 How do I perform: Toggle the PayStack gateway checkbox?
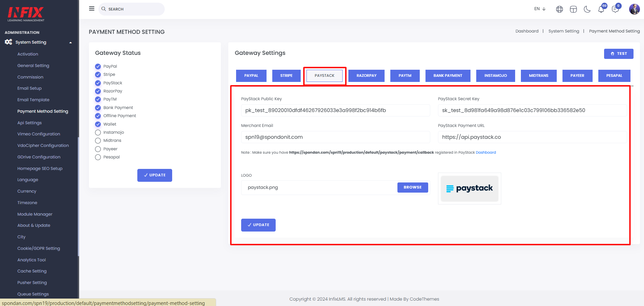pyautogui.click(x=98, y=83)
